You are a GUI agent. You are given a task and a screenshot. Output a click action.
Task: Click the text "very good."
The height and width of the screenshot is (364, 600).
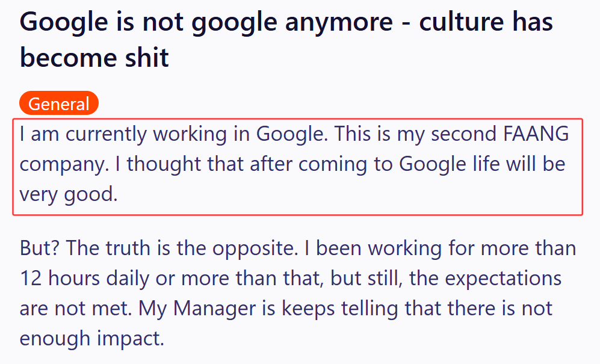pyautogui.click(x=69, y=194)
